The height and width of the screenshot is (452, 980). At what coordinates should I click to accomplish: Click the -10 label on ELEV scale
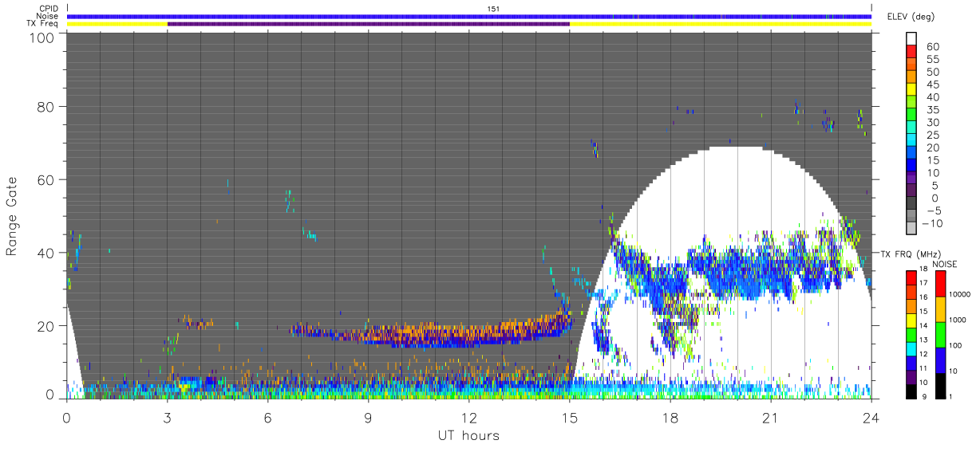tap(932, 224)
